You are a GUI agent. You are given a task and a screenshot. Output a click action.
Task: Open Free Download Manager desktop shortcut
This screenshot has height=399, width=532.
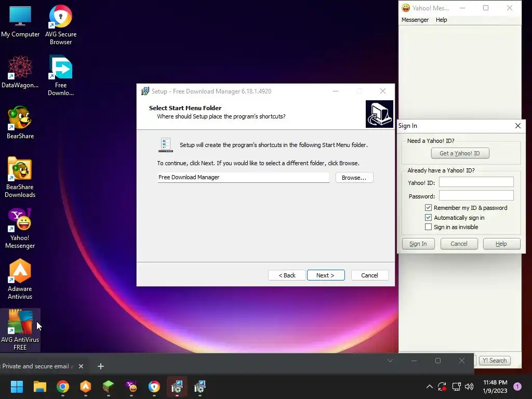click(61, 76)
